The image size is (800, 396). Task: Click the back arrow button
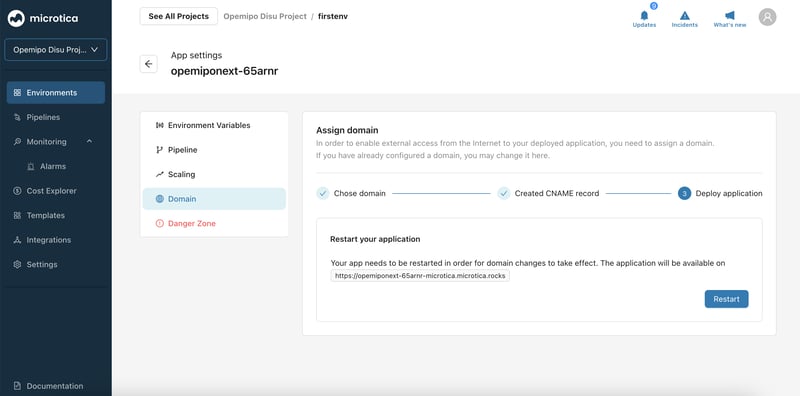click(x=148, y=64)
